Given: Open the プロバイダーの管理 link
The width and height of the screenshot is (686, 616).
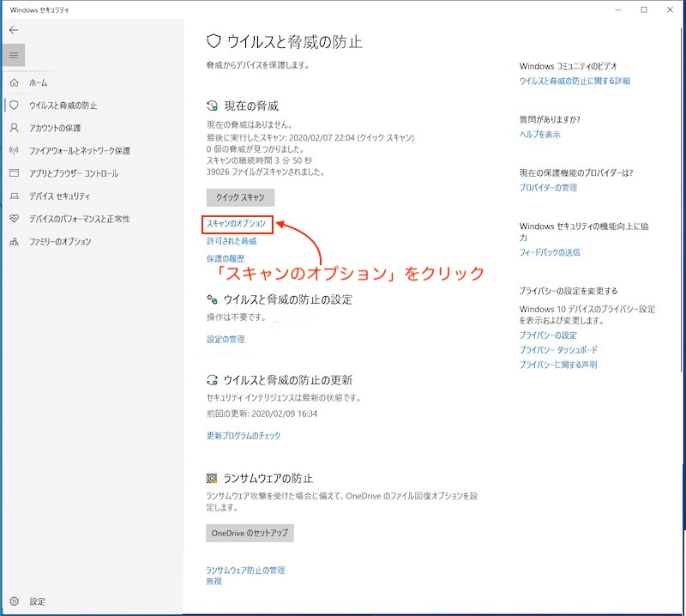Looking at the screenshot, I should (548, 188).
